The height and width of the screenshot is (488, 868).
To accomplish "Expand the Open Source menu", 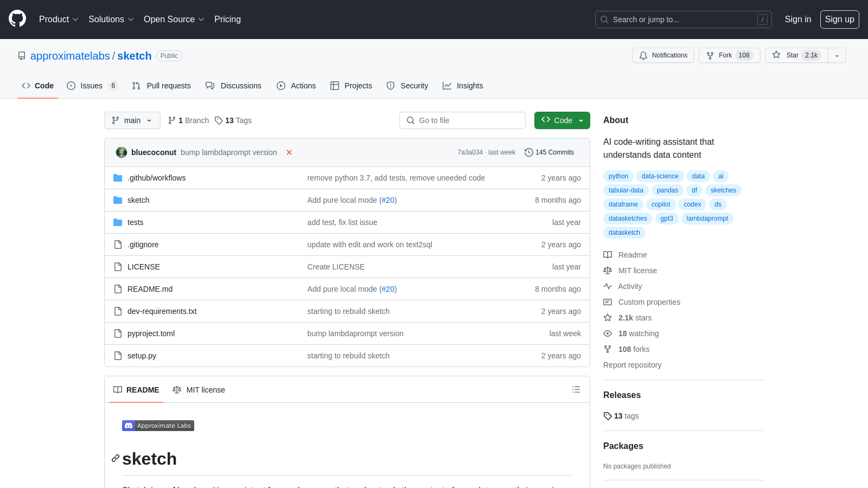I will tap(174, 20).
